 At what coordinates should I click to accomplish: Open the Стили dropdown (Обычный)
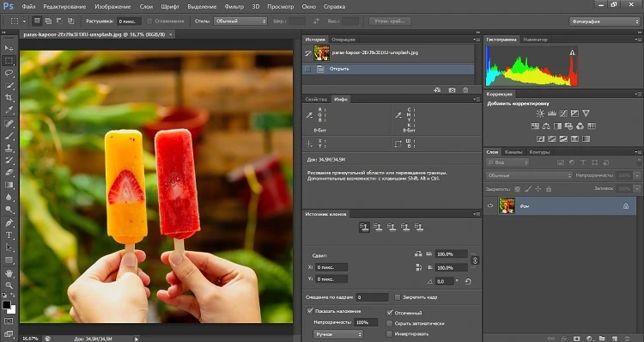point(240,21)
